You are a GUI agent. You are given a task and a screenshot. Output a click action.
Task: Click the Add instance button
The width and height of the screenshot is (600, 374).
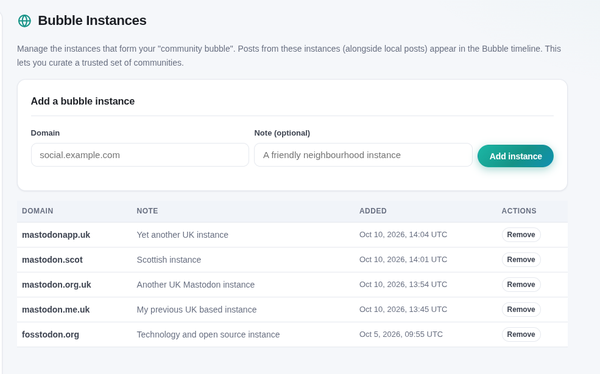tap(515, 156)
